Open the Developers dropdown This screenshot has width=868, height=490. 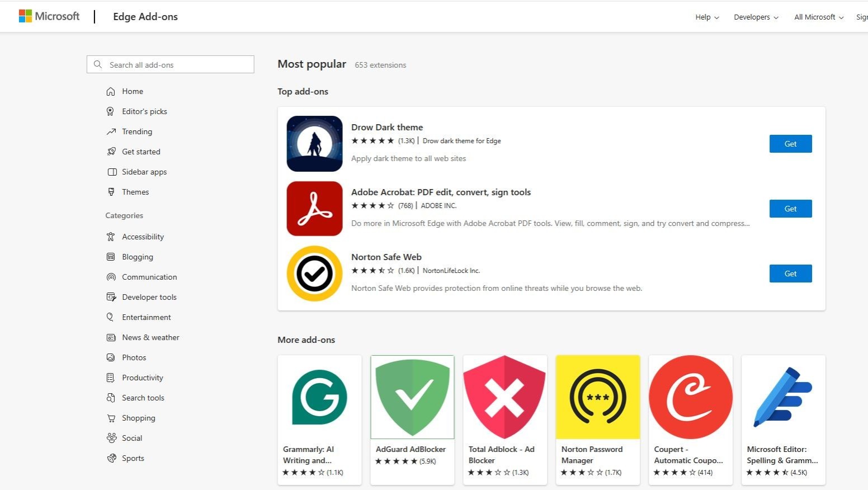tap(755, 17)
